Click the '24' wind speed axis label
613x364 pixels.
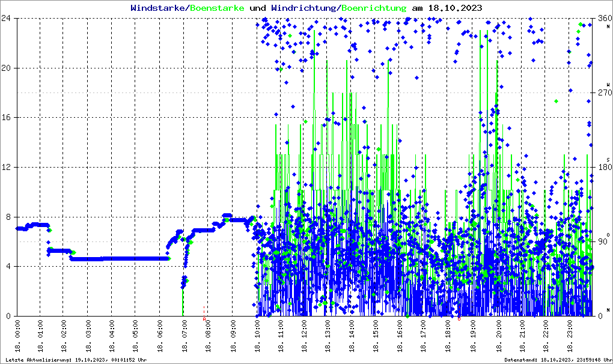pos(5,18)
